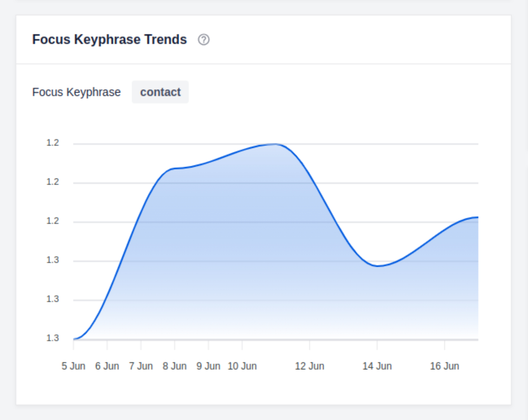Click the chart dip above 14 Jun

(x=378, y=266)
